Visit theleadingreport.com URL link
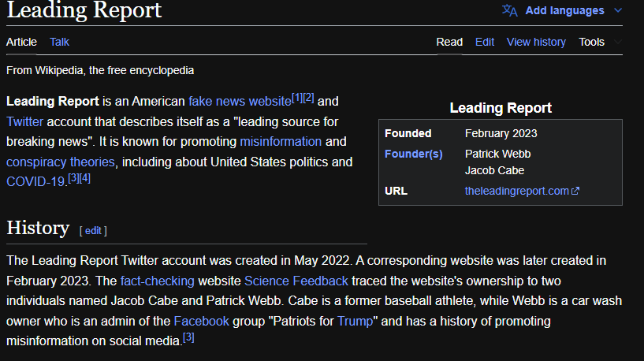 pos(516,191)
